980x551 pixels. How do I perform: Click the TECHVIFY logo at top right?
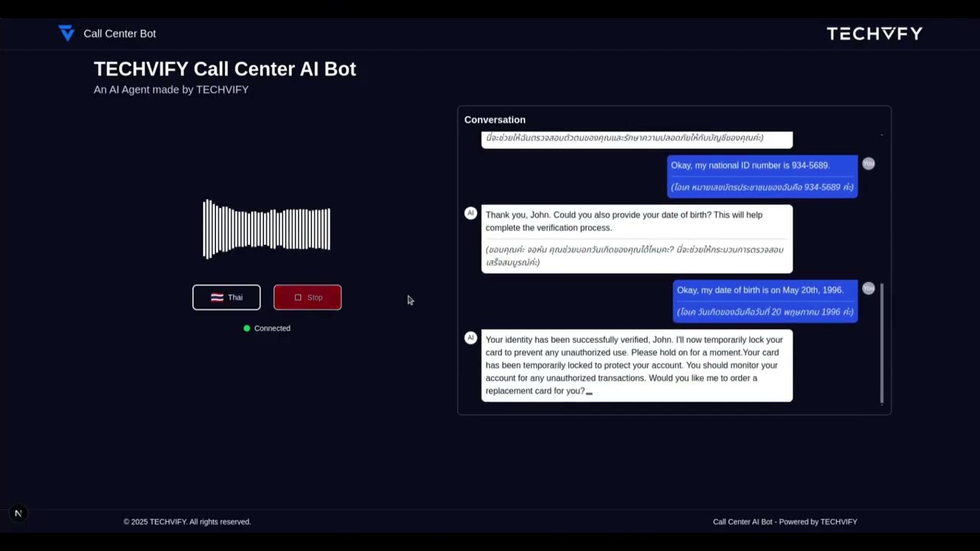point(874,33)
